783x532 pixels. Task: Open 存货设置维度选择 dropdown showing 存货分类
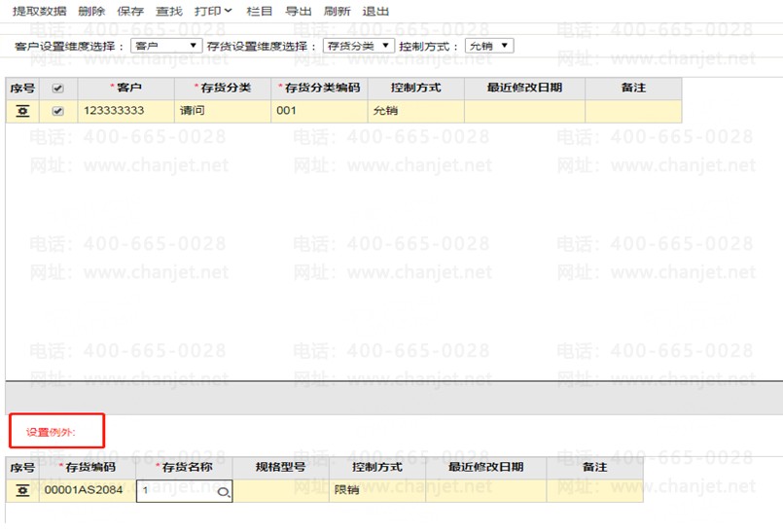pos(359,46)
